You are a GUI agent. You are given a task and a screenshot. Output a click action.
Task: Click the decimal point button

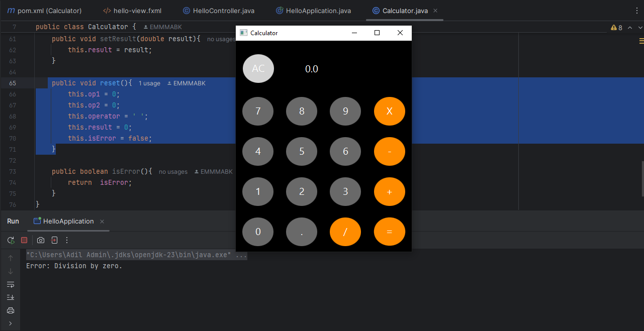pos(302,232)
